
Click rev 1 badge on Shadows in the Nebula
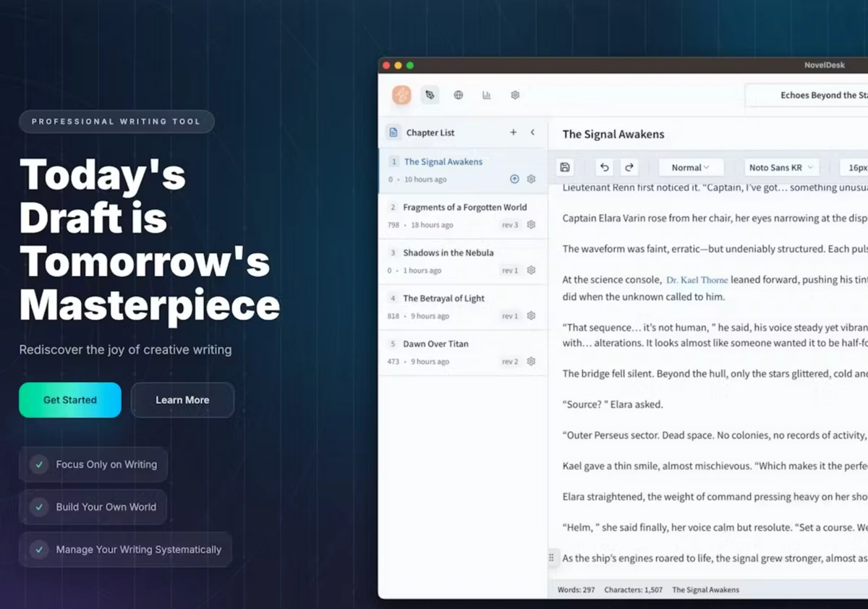coord(510,271)
